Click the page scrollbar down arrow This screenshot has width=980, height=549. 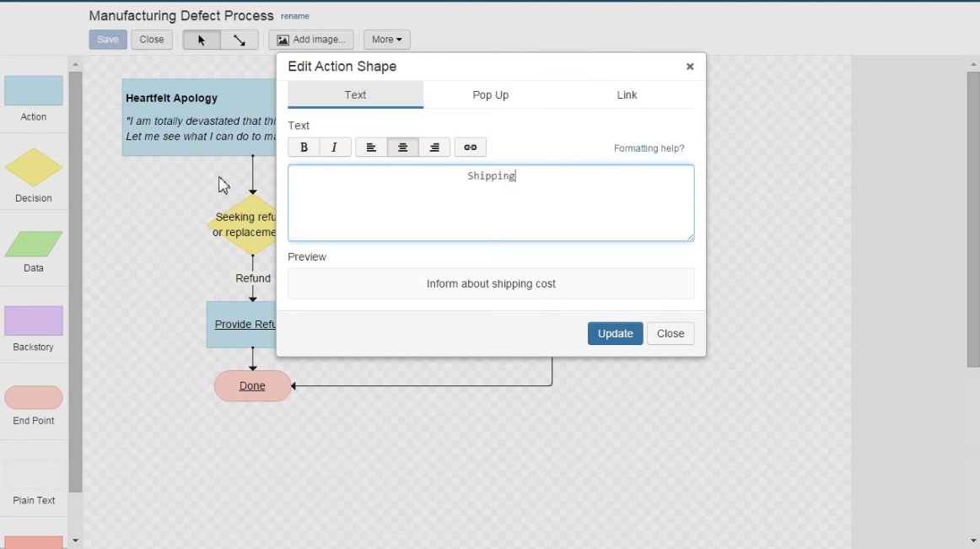point(973,541)
